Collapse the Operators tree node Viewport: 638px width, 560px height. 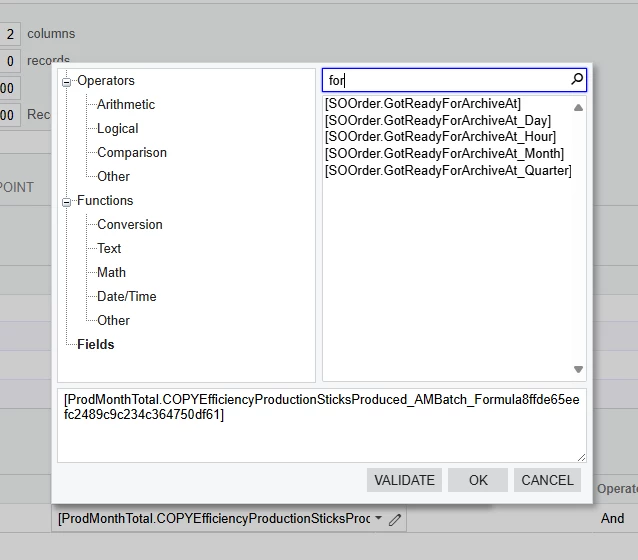(66, 82)
